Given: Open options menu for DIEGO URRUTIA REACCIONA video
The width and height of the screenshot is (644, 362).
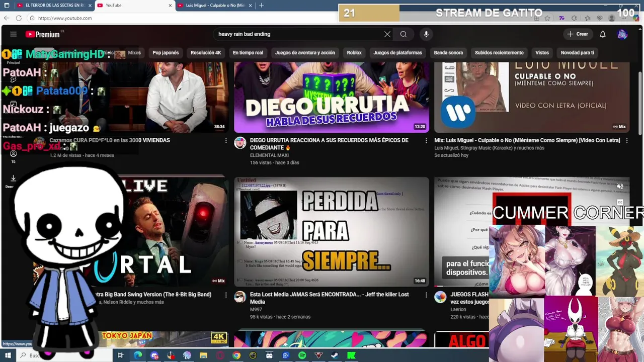Looking at the screenshot, I should pos(426,141).
